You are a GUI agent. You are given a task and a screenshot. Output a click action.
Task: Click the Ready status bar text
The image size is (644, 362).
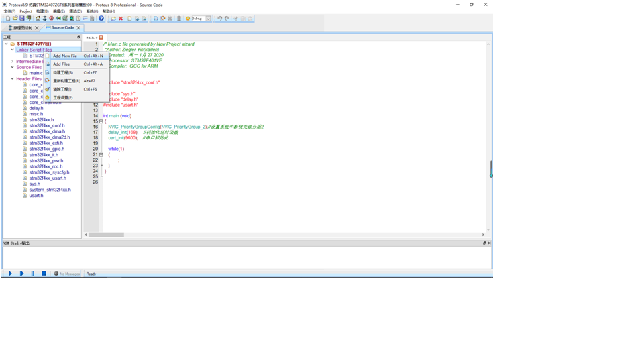(x=91, y=274)
